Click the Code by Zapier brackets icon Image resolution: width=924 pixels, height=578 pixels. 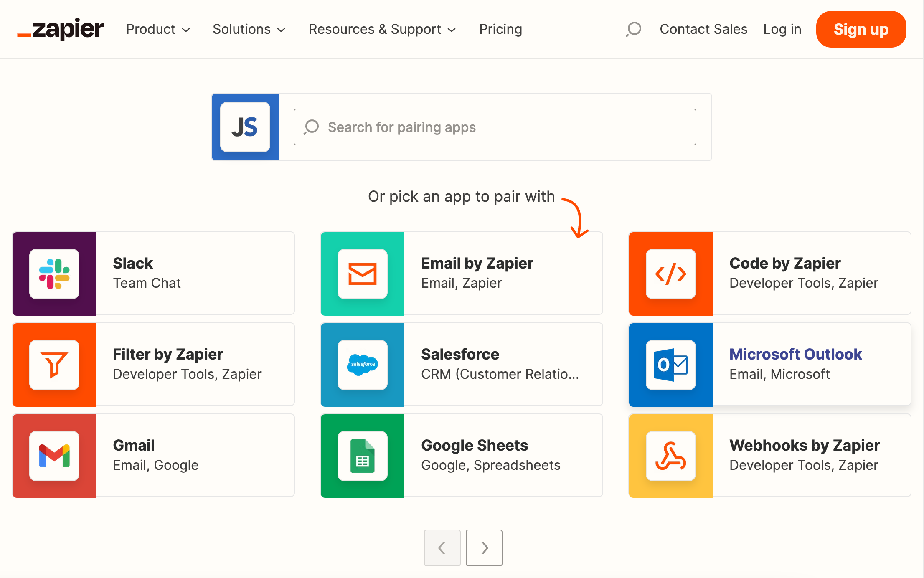click(671, 274)
